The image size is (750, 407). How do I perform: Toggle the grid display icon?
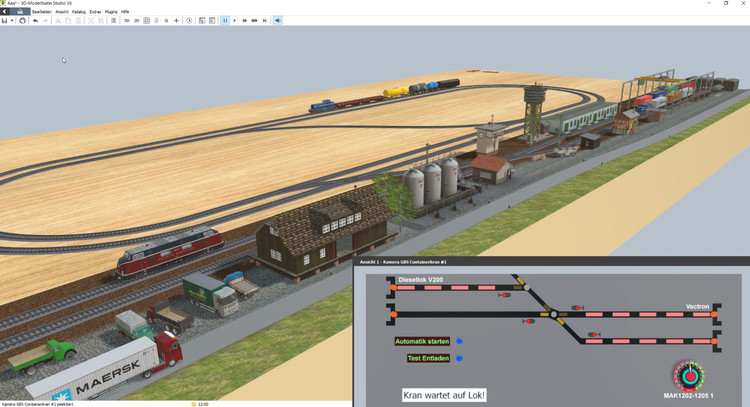[x=147, y=20]
